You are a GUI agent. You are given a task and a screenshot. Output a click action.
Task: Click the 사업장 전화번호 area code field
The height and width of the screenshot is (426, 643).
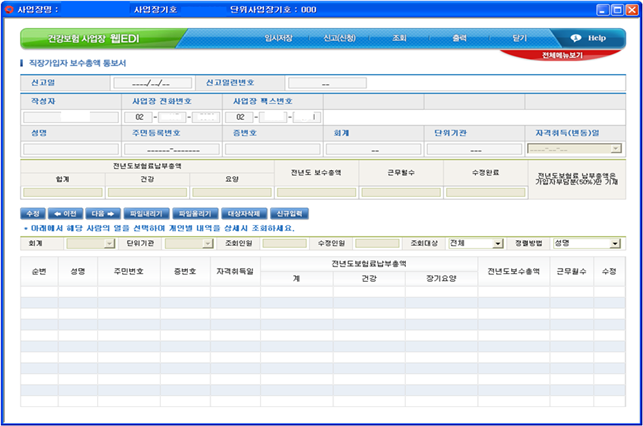pyautogui.click(x=139, y=117)
